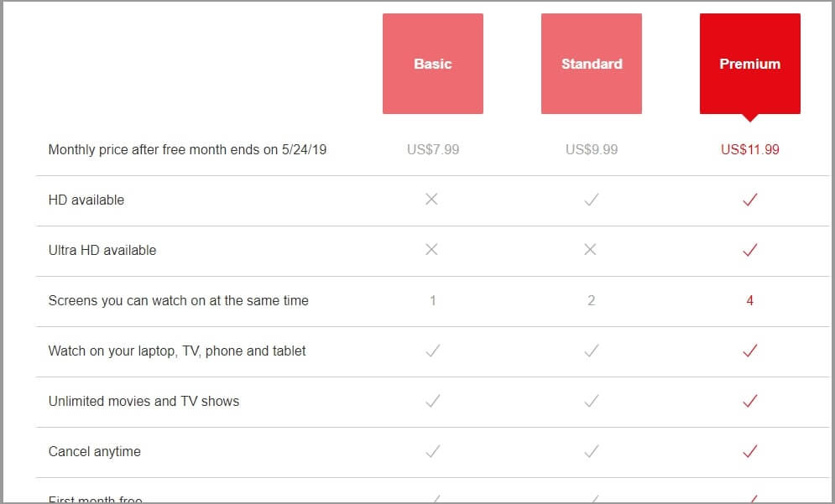This screenshot has height=504, width=835.
Task: Select the Basic plan tile
Action: point(433,64)
